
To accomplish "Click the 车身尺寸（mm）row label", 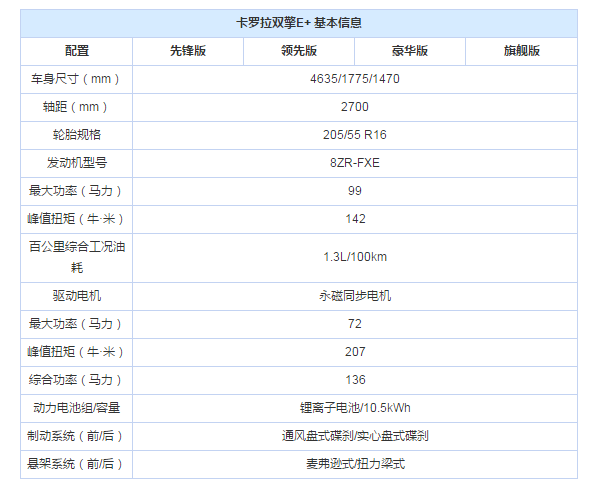I will tap(76, 79).
